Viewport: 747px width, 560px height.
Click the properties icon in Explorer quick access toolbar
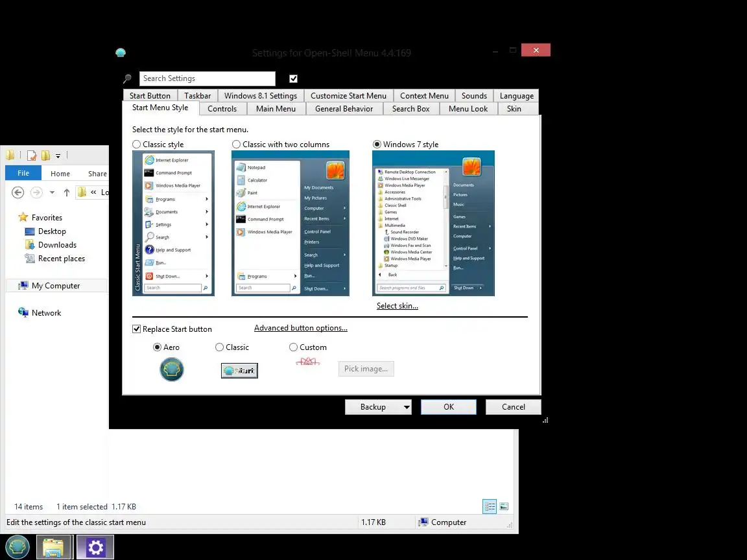31,156
